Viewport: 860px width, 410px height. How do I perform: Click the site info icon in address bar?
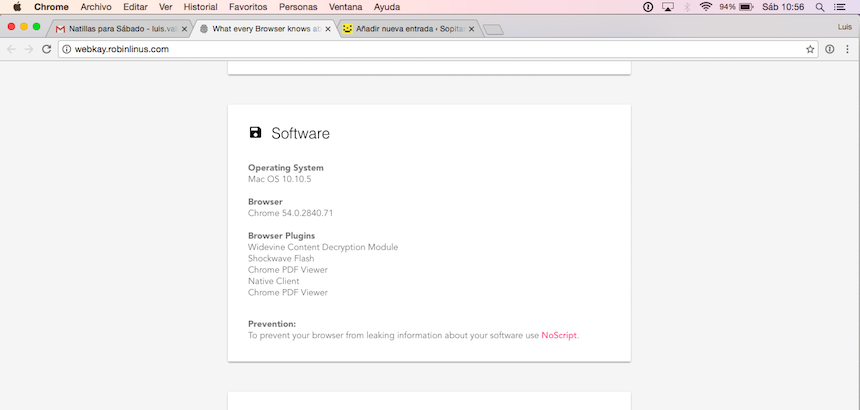66,49
